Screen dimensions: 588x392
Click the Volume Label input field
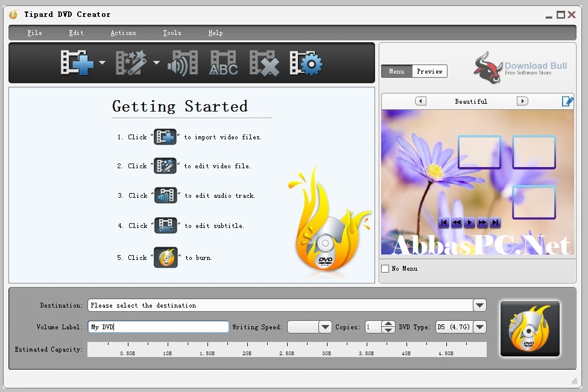[x=158, y=327]
